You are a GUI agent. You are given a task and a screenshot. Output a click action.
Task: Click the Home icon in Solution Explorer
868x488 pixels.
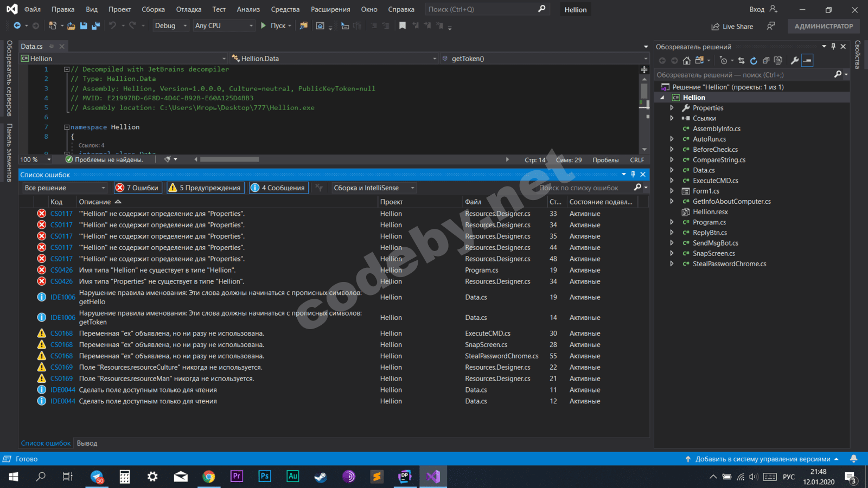(687, 61)
